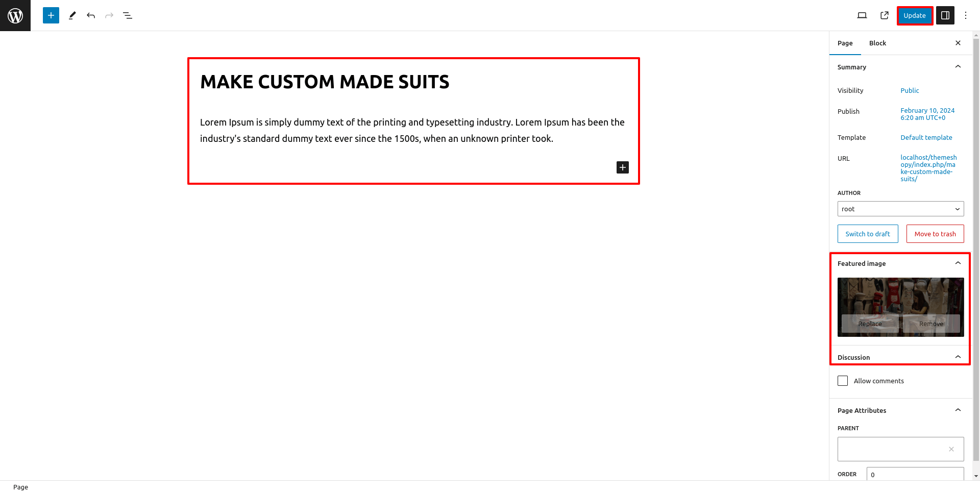980x493 pixels.
Task: Click the Order number input field
Action: click(x=915, y=474)
